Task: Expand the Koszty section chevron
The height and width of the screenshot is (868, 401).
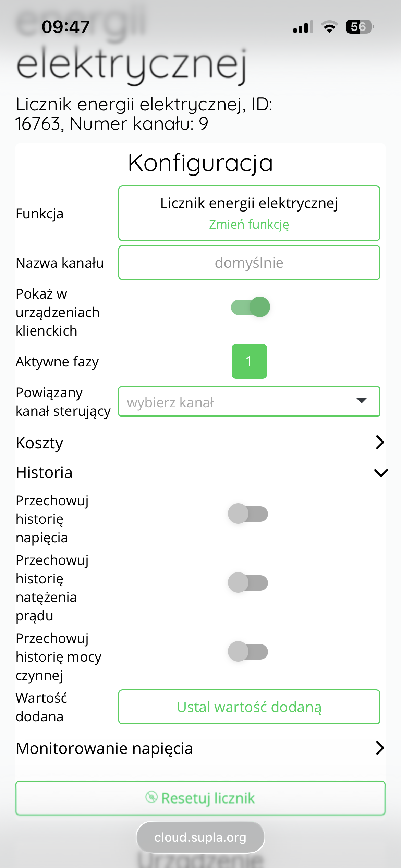Action: (x=380, y=442)
